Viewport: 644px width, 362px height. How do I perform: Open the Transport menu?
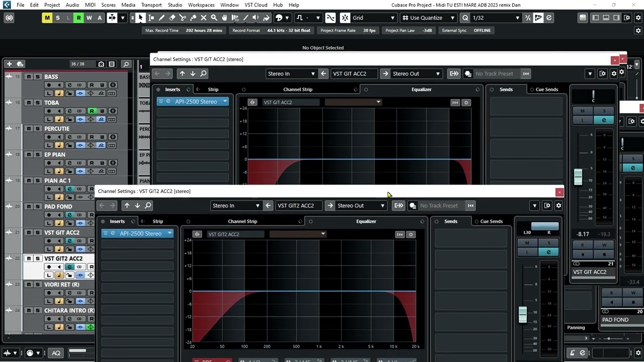point(151,5)
